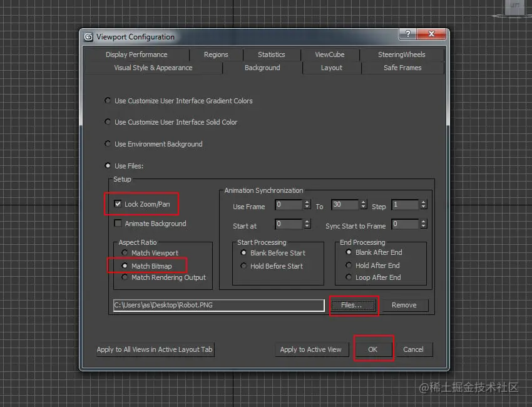Open the Layout tab
The width and height of the screenshot is (532, 407).
tap(332, 68)
